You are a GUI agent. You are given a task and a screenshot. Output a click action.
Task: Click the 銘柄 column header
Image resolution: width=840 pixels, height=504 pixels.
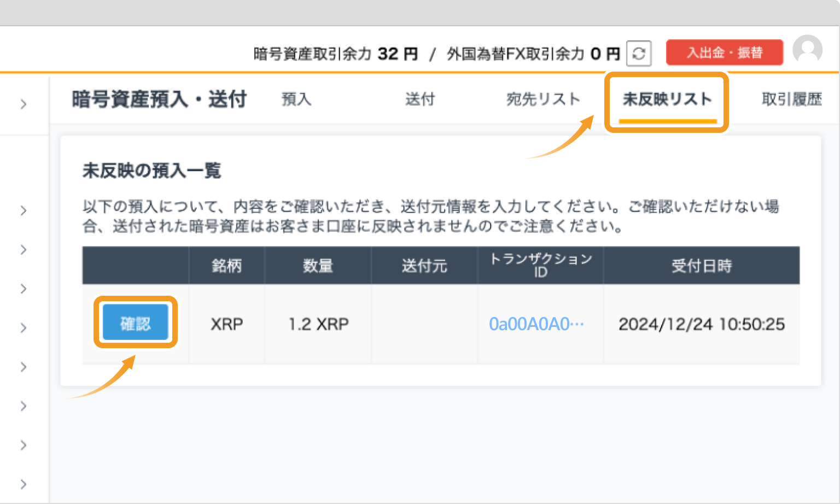click(226, 266)
